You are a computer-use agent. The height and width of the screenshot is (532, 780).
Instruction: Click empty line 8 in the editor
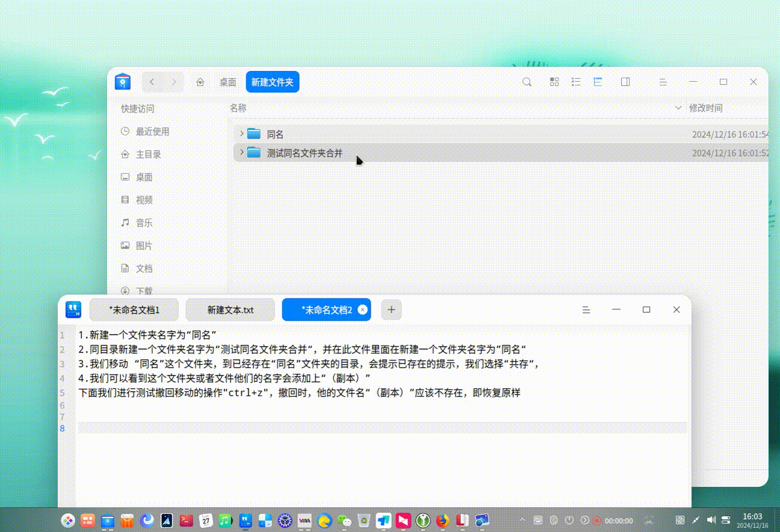(x=382, y=428)
